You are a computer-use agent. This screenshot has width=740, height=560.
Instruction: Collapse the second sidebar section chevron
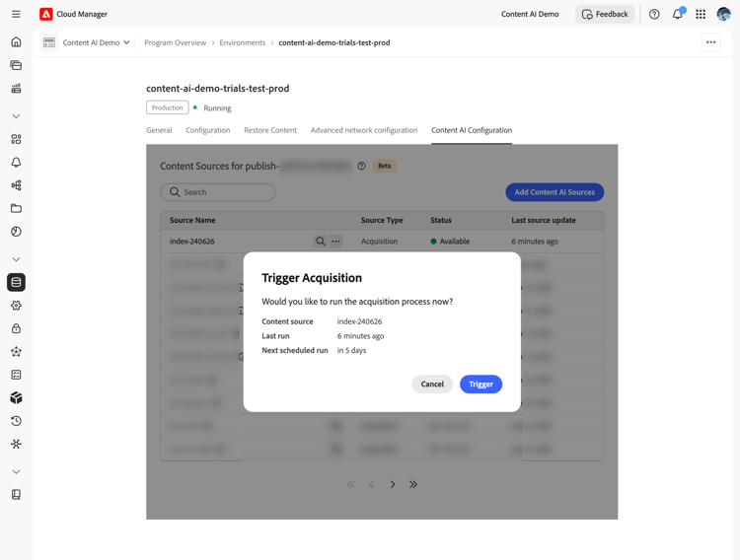16,259
